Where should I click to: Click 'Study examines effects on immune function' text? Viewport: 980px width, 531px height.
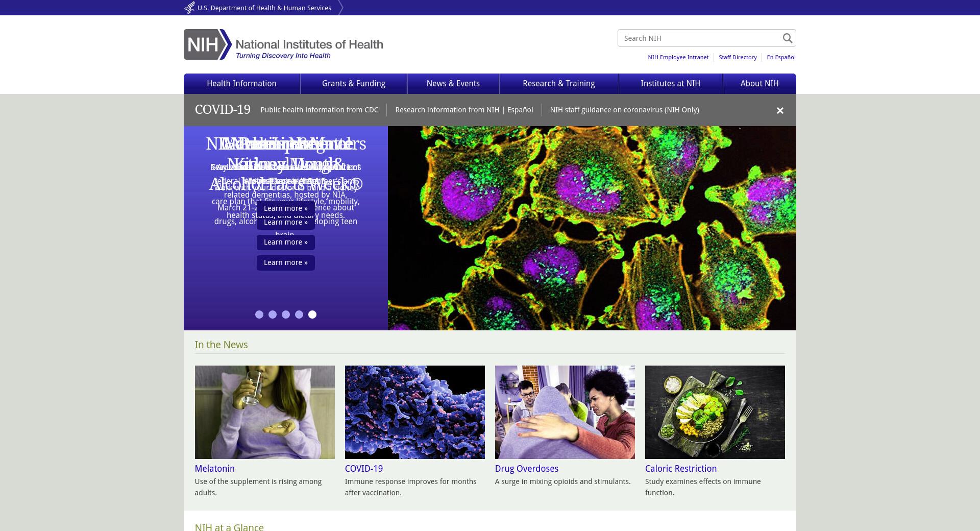(x=703, y=487)
